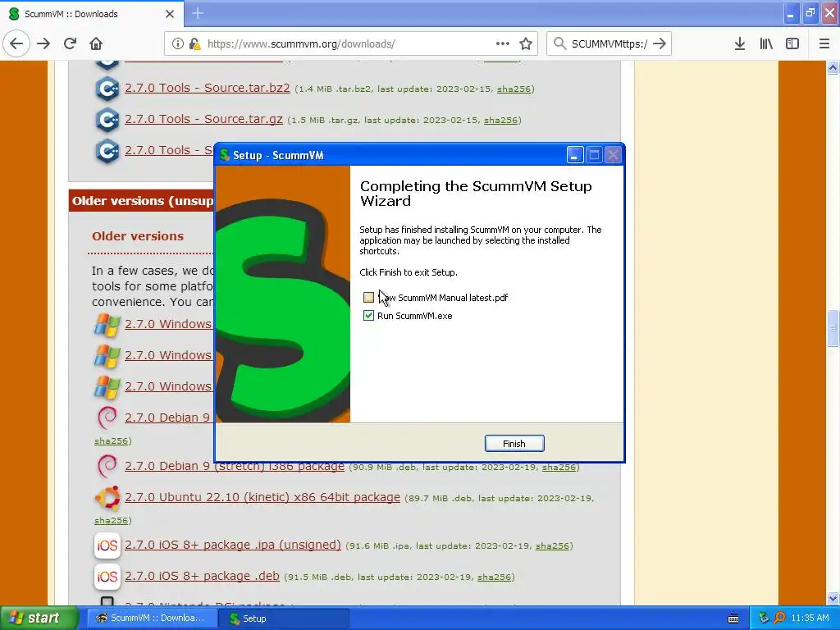The image size is (840, 630).
Task: Open the Windows Start button
Action: click(x=38, y=618)
